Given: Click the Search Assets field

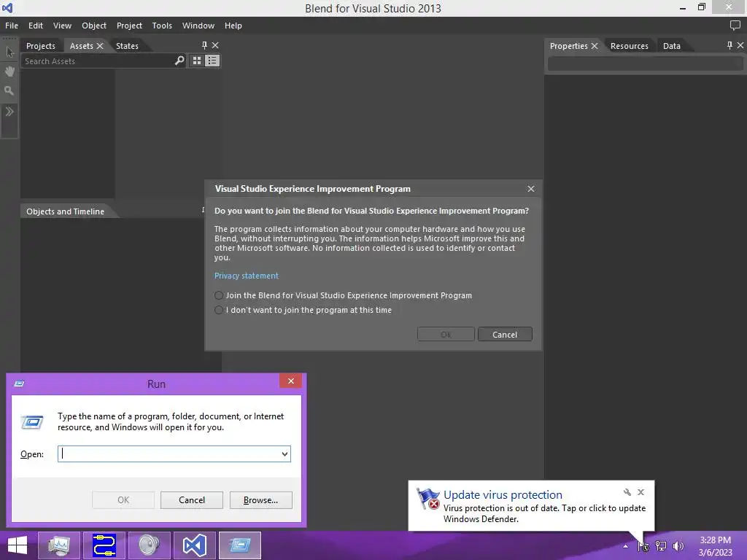Looking at the screenshot, I should click(98, 61).
